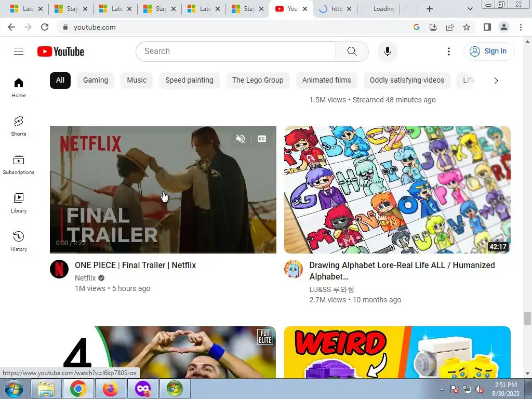Viewport: 532px width, 399px height.
Task: Click the YouTube search input field
Action: (236, 51)
